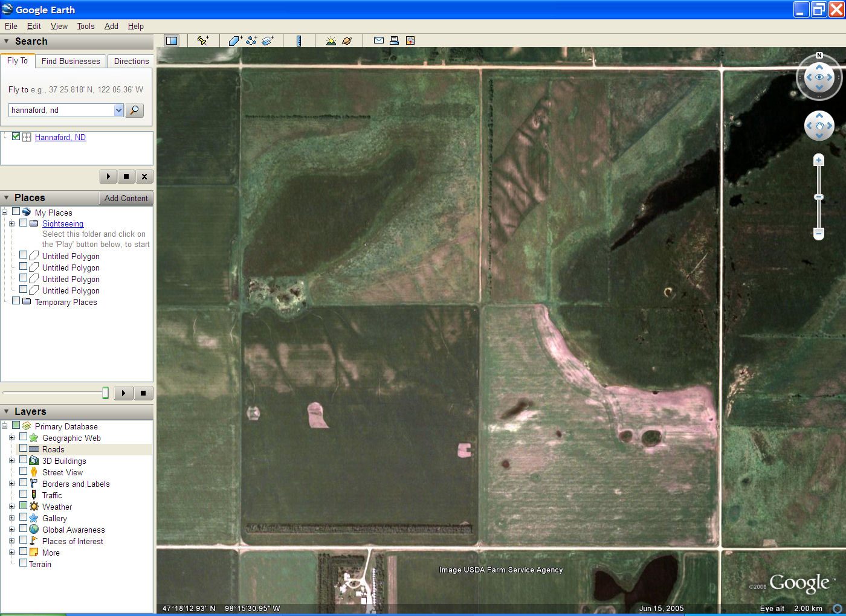
Task: Click the Places tour slider handle
Action: [x=105, y=393]
